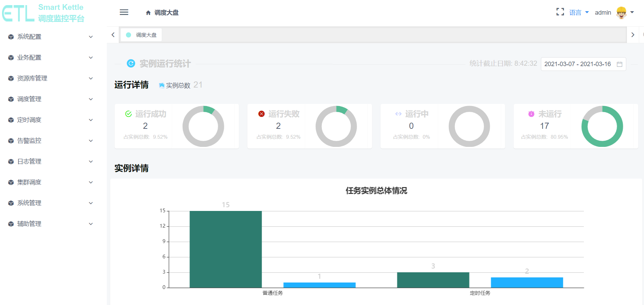Click the 统计截止日期 timestamp text
This screenshot has height=305, width=644.
[x=503, y=63]
